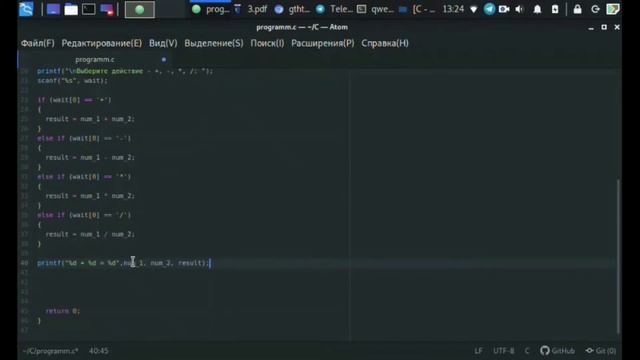Launch the terminal emulator panel icon

coord(89,9)
